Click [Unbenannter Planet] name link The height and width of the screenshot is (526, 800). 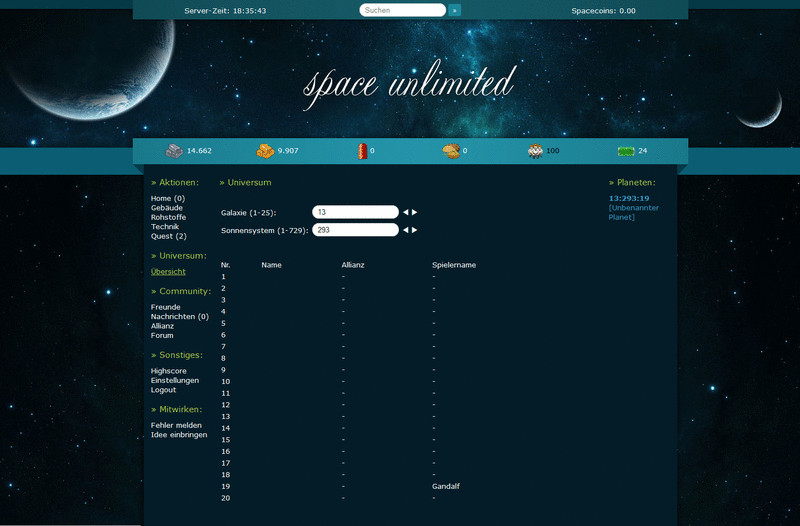click(634, 213)
